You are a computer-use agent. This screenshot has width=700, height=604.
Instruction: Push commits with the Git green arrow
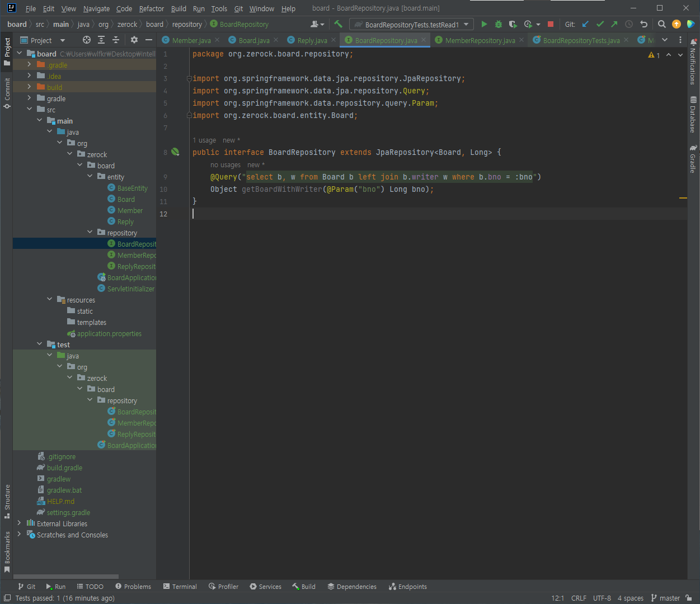(x=614, y=24)
